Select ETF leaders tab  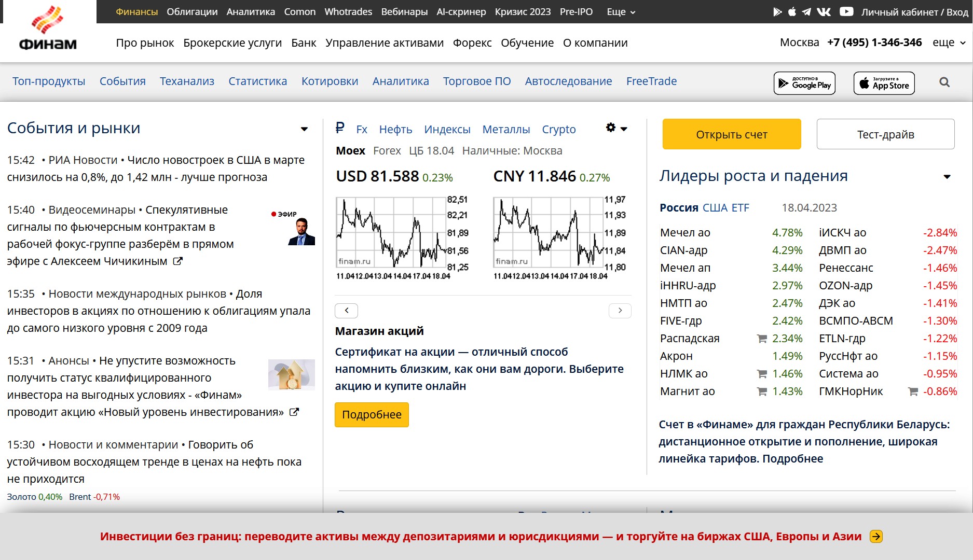click(x=740, y=208)
